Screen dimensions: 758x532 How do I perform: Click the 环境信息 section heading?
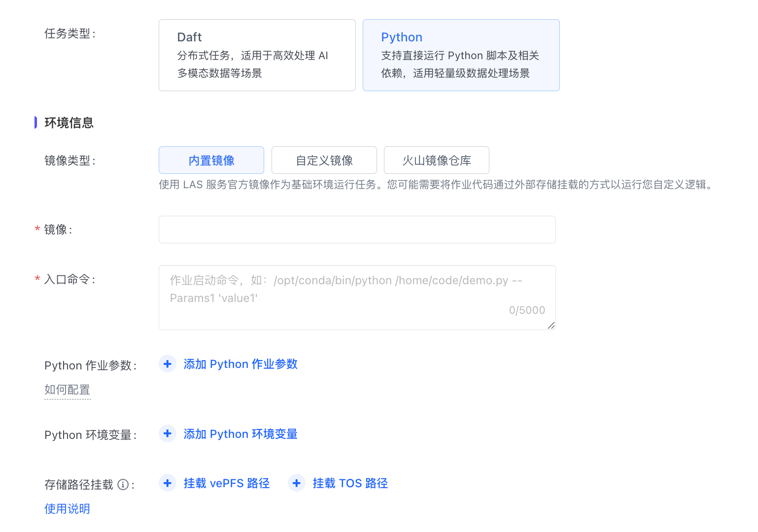pyautogui.click(x=69, y=123)
